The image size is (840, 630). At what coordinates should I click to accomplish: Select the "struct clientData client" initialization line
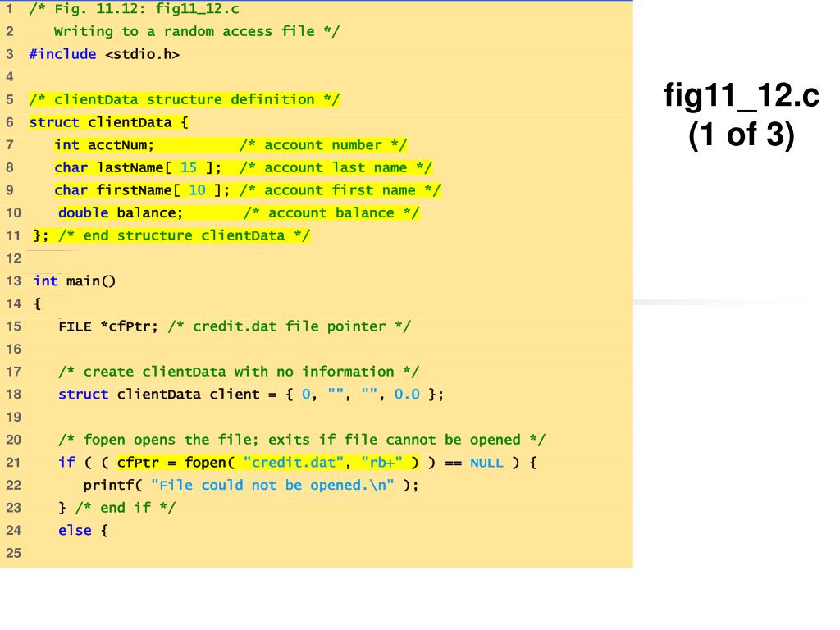click(x=251, y=395)
